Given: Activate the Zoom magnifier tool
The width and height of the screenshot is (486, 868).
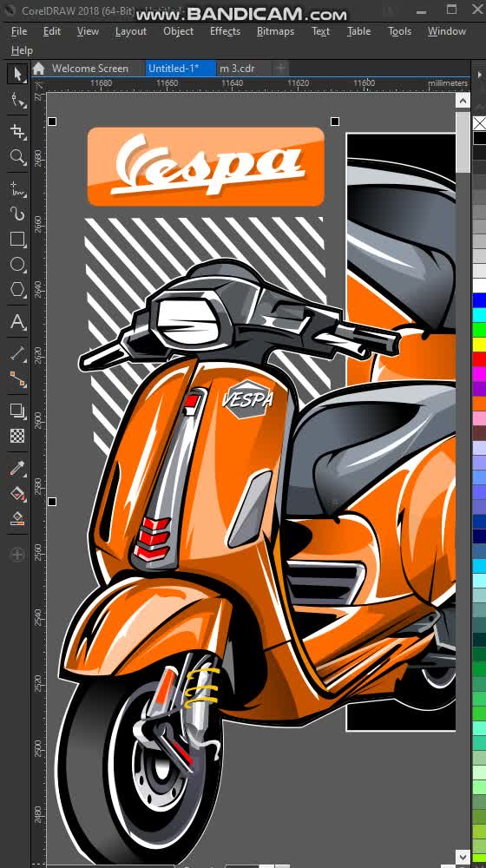Looking at the screenshot, I should 17,157.
